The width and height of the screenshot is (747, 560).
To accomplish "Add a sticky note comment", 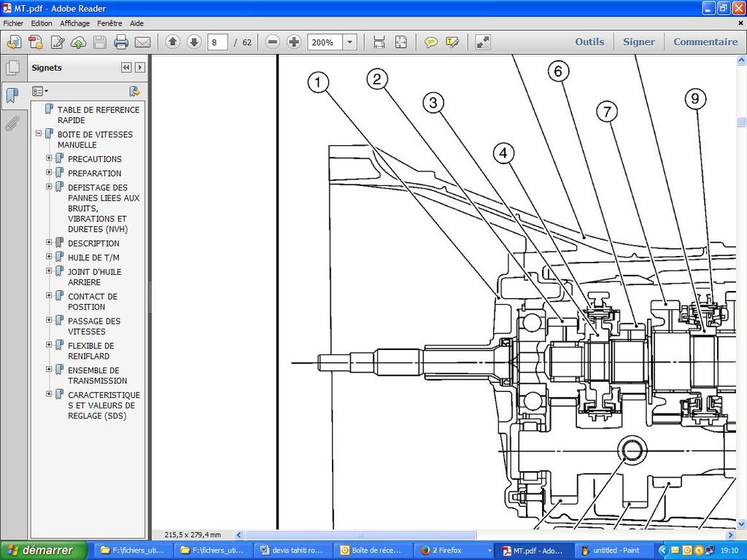I will [x=431, y=42].
